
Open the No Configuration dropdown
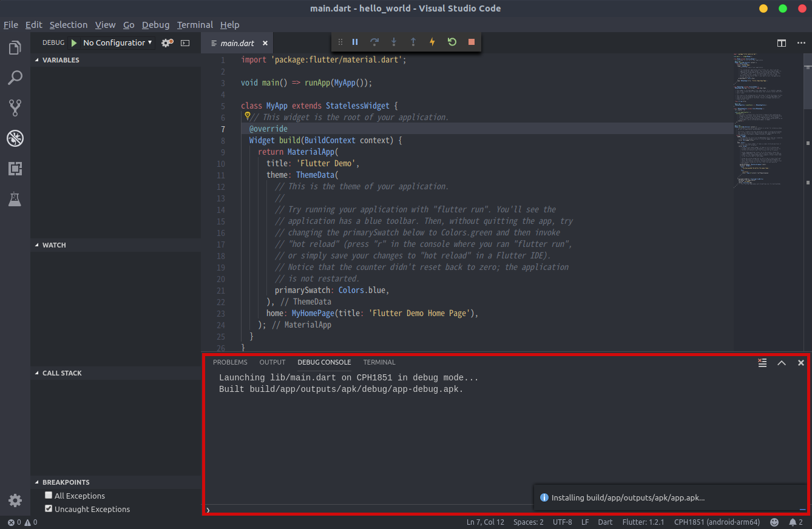117,43
